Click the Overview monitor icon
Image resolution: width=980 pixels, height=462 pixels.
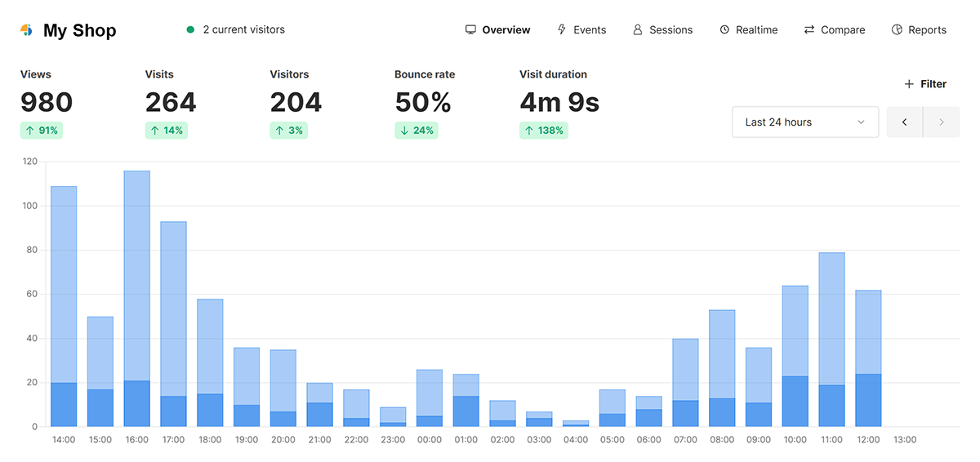[470, 30]
